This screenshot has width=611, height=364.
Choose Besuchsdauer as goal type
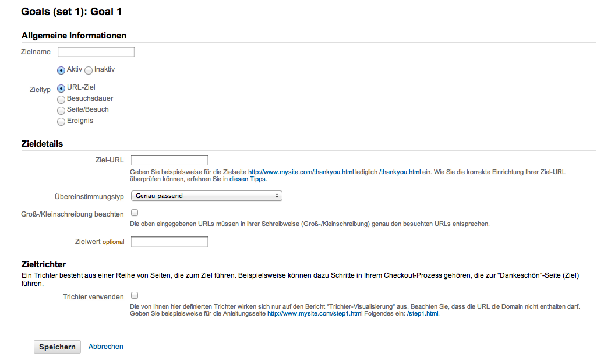[61, 99]
